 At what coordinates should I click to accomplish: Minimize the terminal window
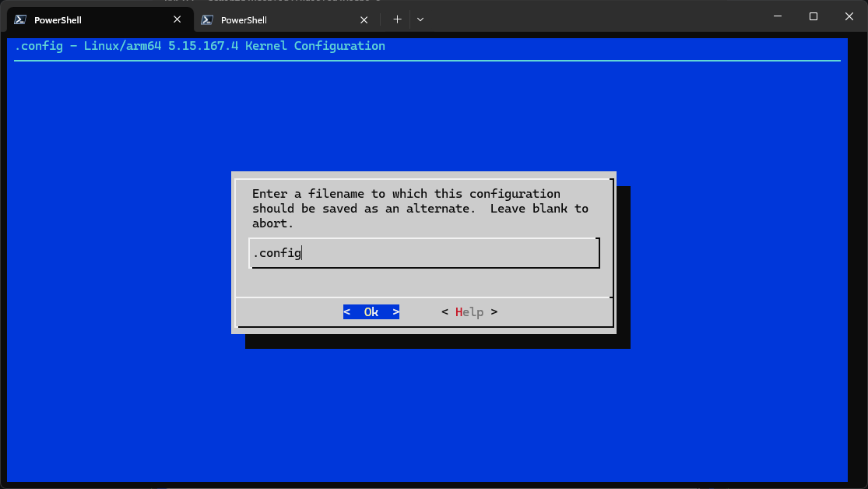[777, 16]
